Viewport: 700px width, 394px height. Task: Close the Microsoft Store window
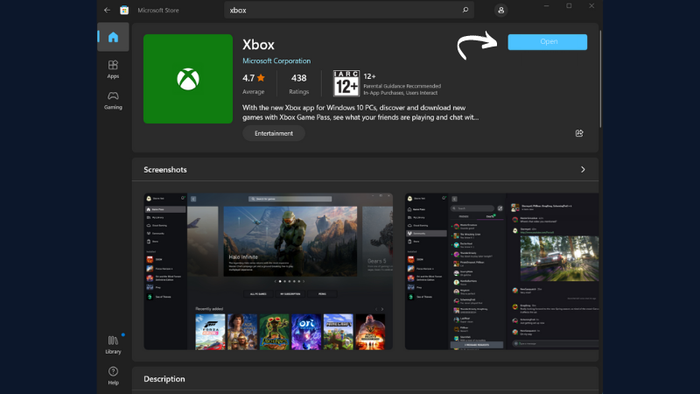tap(592, 6)
